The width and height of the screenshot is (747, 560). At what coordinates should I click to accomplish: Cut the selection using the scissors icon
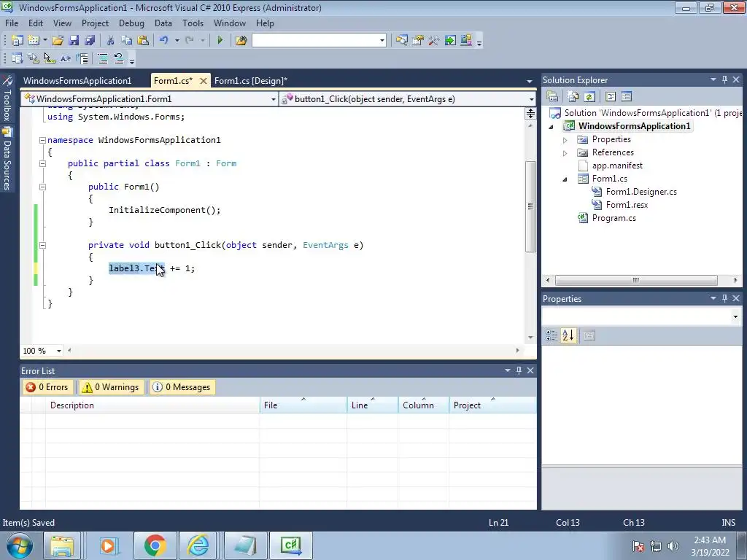pyautogui.click(x=110, y=41)
